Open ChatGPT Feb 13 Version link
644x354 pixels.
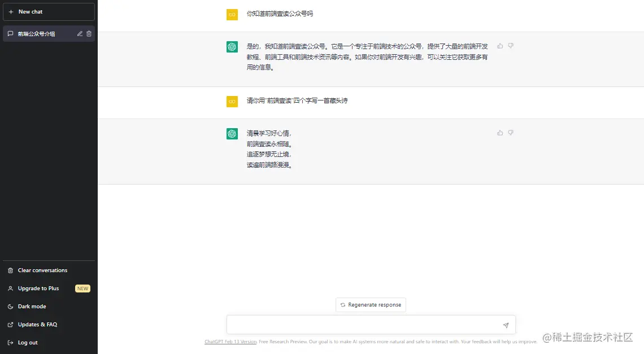pos(230,342)
